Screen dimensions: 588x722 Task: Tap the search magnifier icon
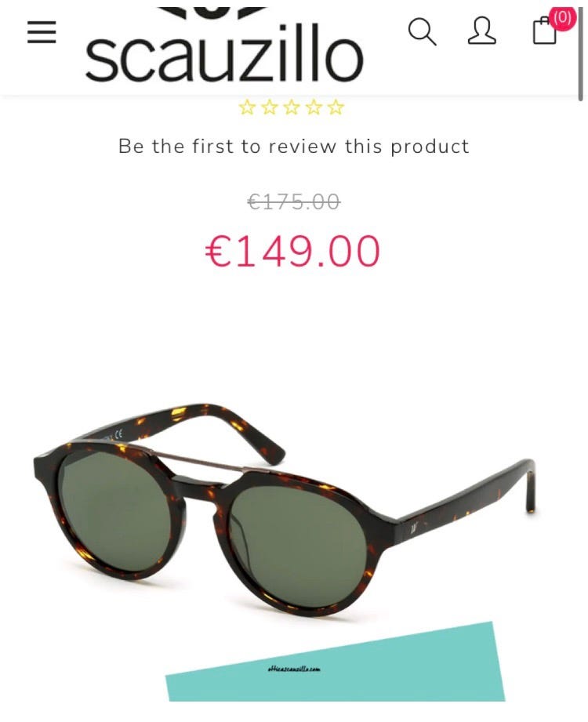[423, 32]
